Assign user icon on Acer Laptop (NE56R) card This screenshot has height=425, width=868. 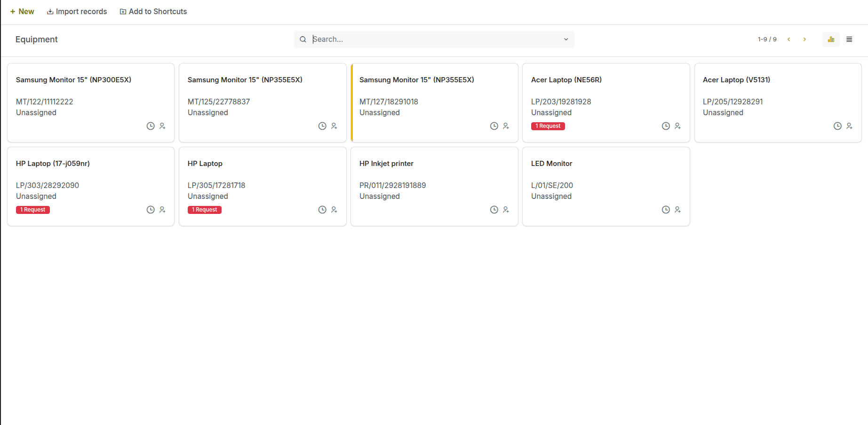click(677, 126)
